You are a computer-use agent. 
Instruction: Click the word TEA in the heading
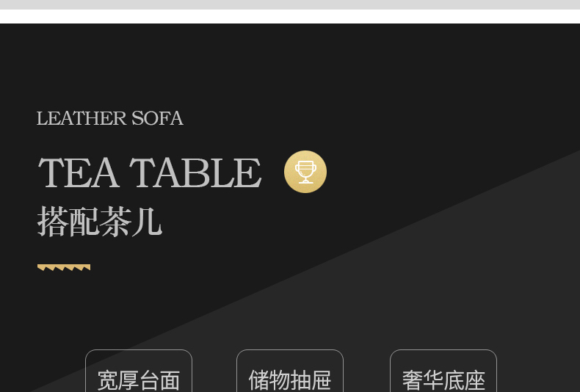pyautogui.click(x=79, y=173)
